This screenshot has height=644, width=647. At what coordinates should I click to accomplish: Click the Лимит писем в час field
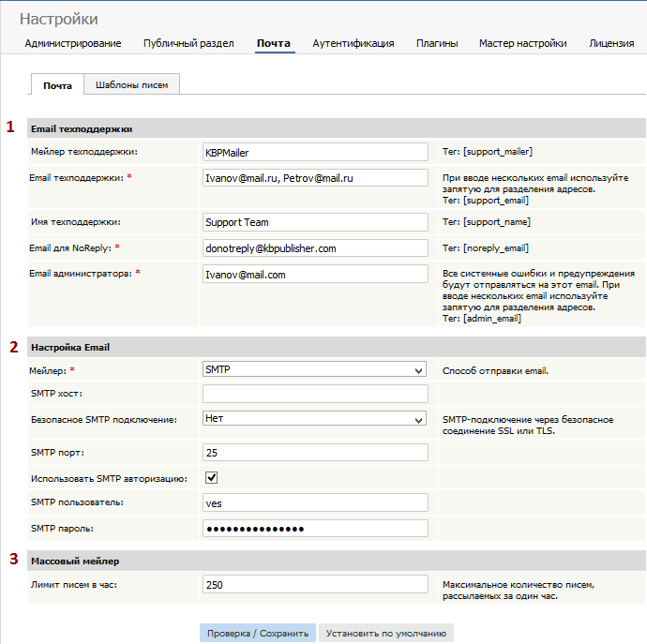315,585
